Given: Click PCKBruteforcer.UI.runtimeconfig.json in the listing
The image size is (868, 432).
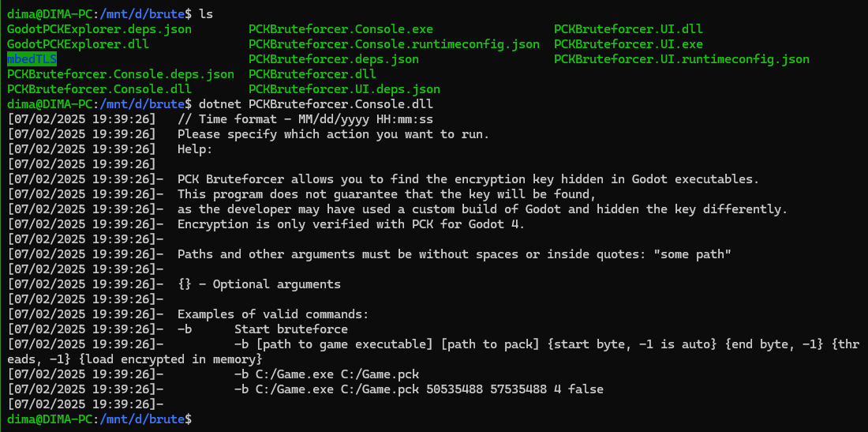Looking at the screenshot, I should [x=682, y=58].
